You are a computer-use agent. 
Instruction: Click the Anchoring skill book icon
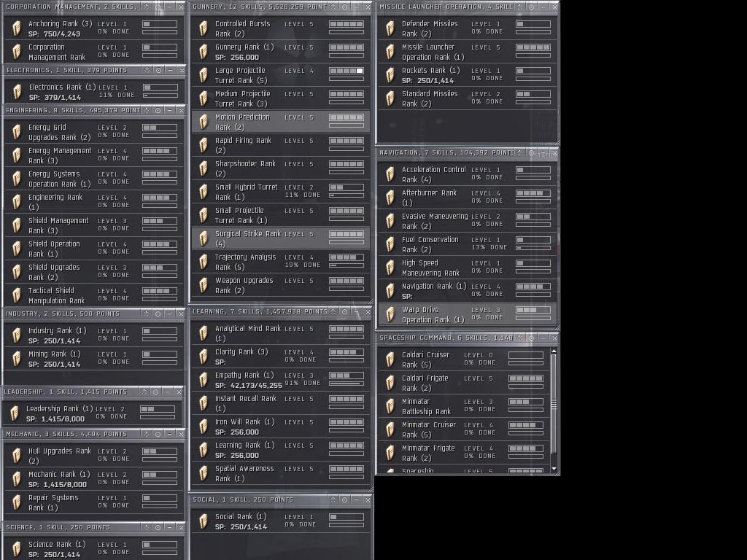(17, 28)
